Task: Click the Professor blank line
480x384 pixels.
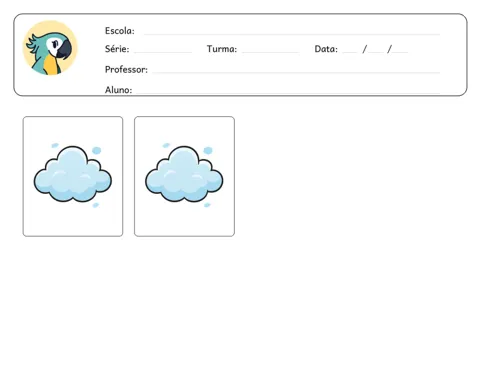Action: tap(296, 72)
